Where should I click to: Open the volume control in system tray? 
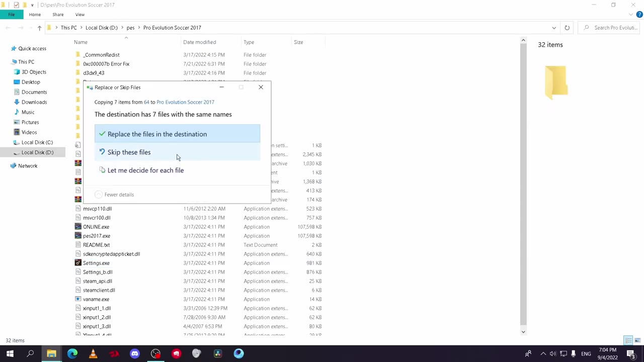pyautogui.click(x=553, y=354)
